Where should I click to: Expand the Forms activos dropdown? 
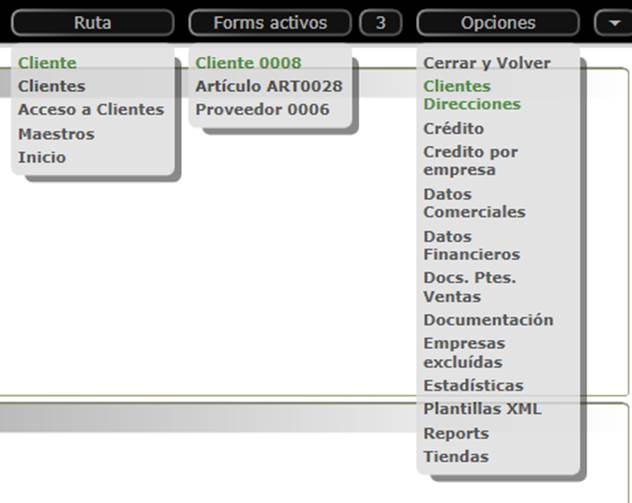[x=270, y=22]
